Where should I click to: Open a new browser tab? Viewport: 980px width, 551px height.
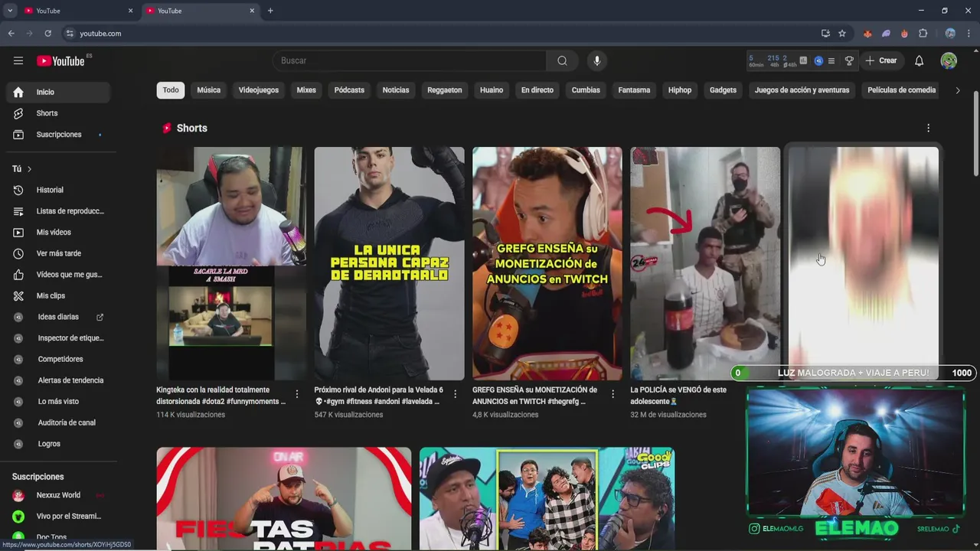270,11
